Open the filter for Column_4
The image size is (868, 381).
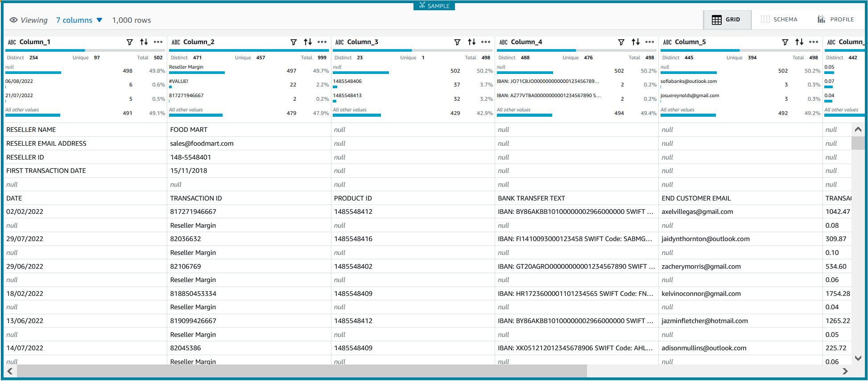click(x=621, y=42)
